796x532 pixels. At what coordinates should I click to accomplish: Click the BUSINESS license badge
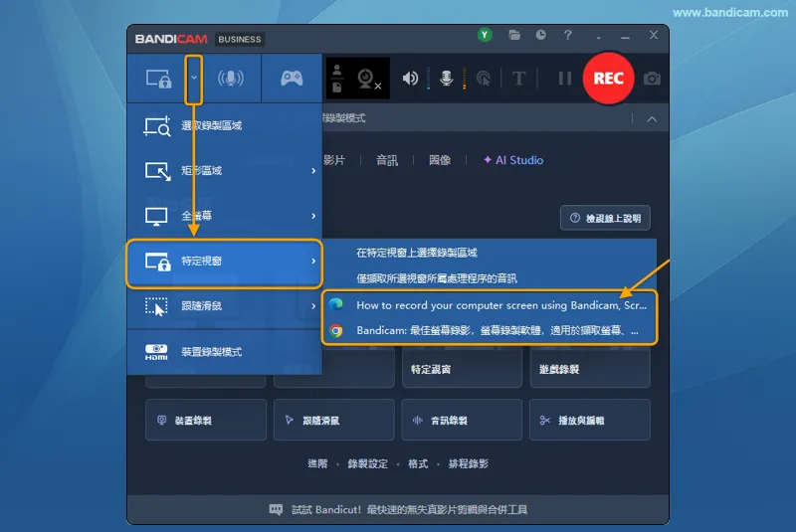240,39
